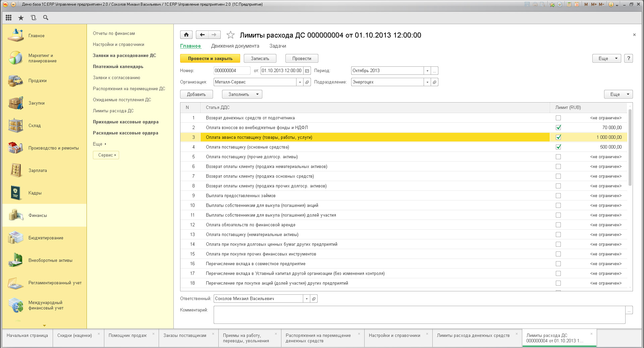Click the Номер input field
This screenshot has width=644, height=348.
pyautogui.click(x=232, y=71)
